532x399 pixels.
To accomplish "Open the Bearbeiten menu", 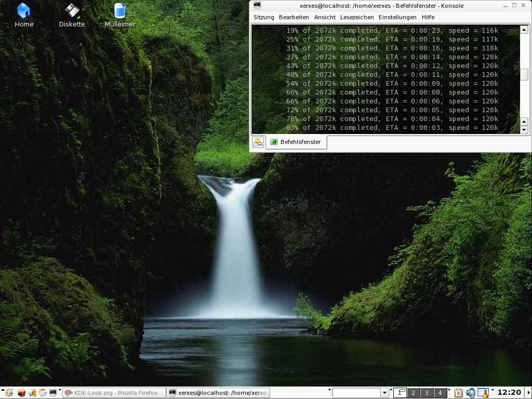I will pyautogui.click(x=294, y=17).
